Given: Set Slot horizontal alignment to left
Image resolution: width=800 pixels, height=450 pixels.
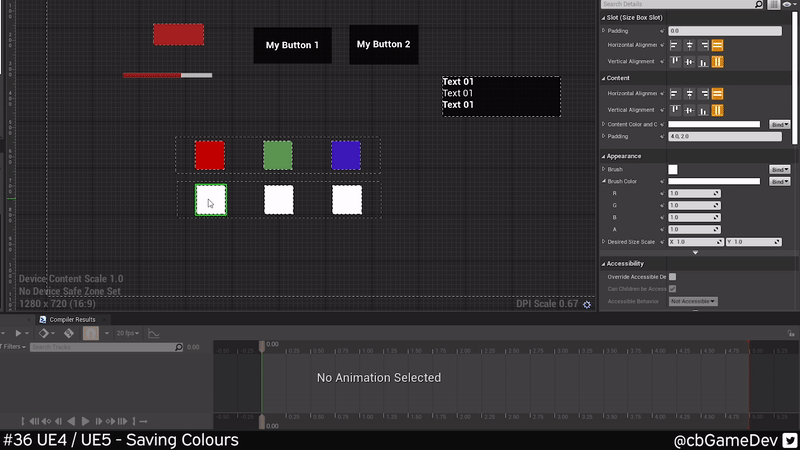Looking at the screenshot, I should [675, 45].
